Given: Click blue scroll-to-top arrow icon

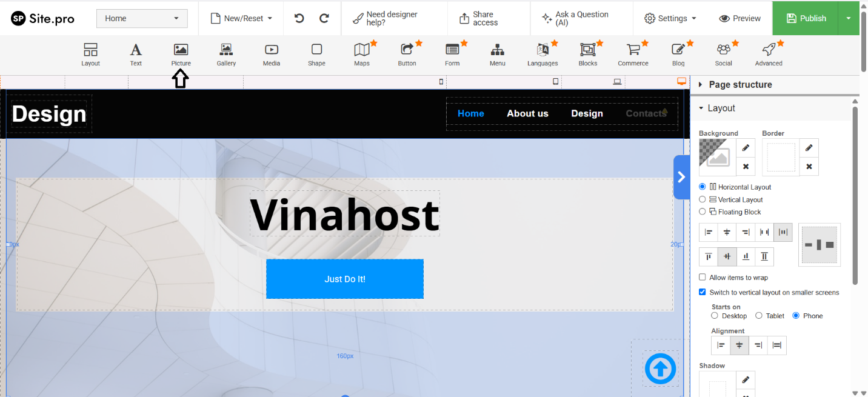Looking at the screenshot, I should [660, 369].
